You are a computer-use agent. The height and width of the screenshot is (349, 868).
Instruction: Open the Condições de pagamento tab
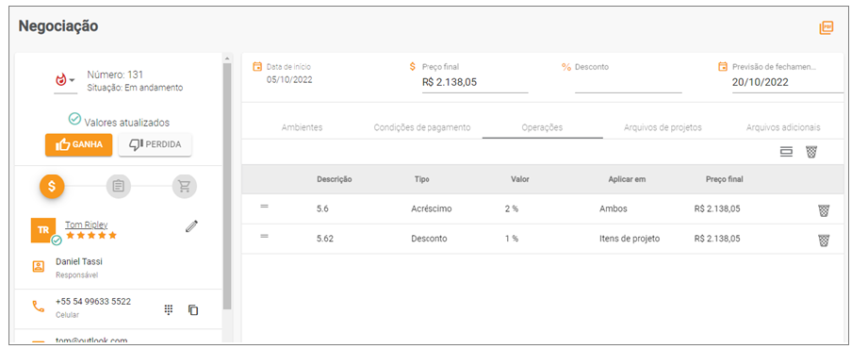(x=422, y=127)
